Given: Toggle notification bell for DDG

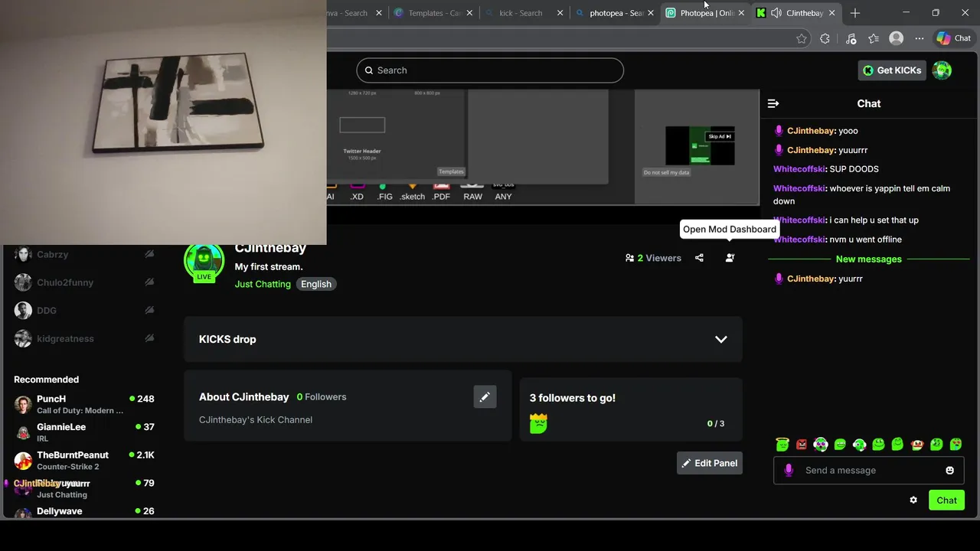Looking at the screenshot, I should (149, 311).
